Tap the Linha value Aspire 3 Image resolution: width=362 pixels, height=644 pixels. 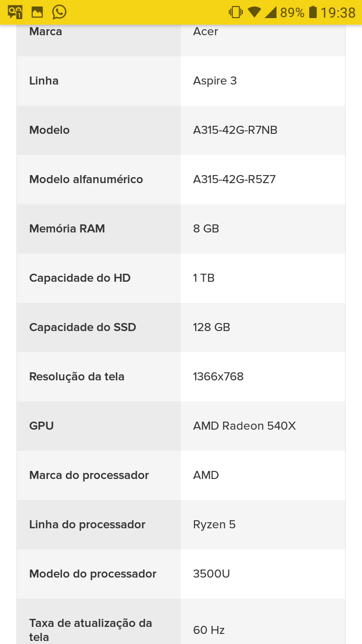pos(215,81)
